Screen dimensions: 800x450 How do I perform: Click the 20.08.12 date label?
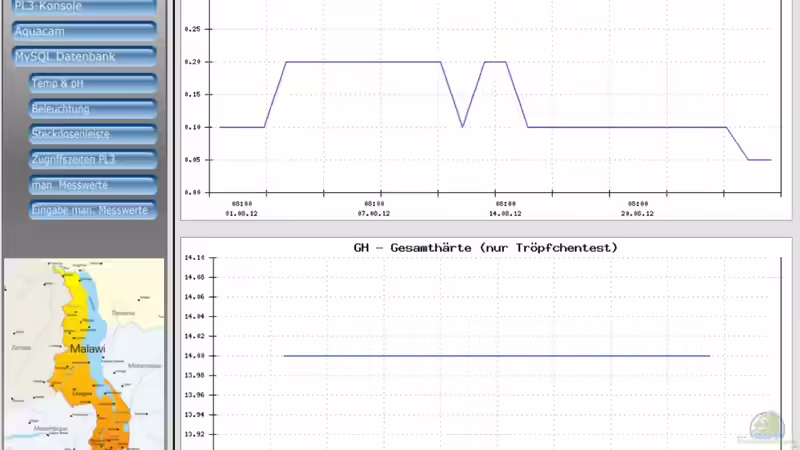[639, 213]
